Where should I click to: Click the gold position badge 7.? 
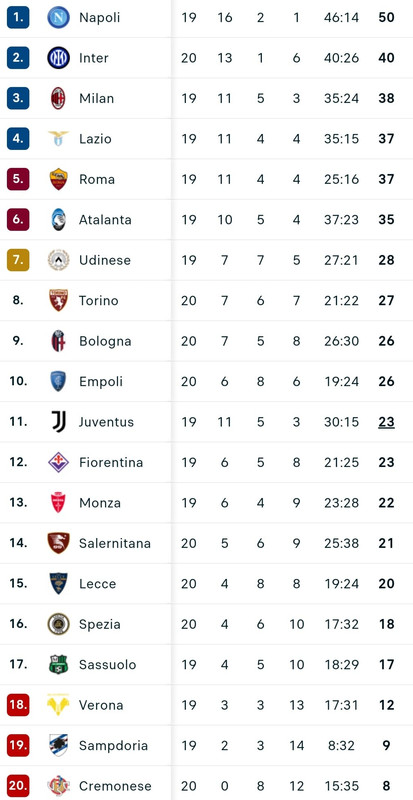click(x=18, y=260)
